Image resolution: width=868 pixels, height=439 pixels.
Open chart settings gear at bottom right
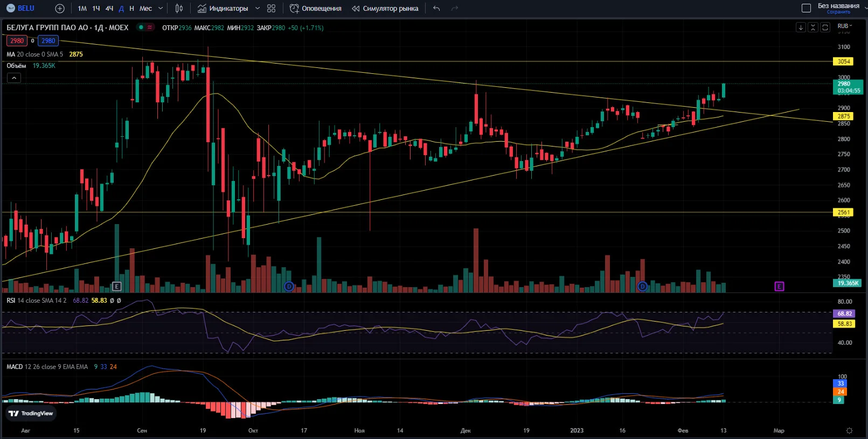click(849, 430)
